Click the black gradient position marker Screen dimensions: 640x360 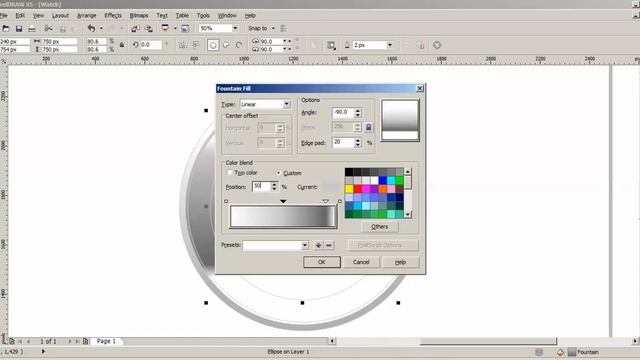[x=283, y=201]
